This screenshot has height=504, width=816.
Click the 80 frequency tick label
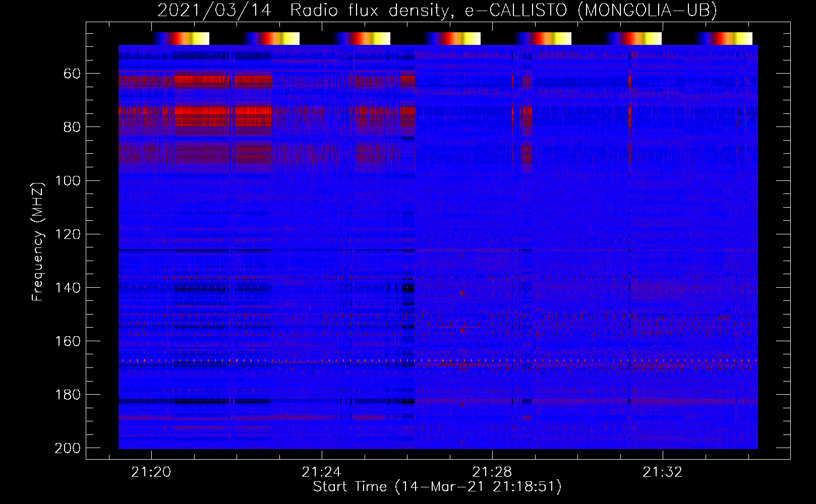point(72,127)
